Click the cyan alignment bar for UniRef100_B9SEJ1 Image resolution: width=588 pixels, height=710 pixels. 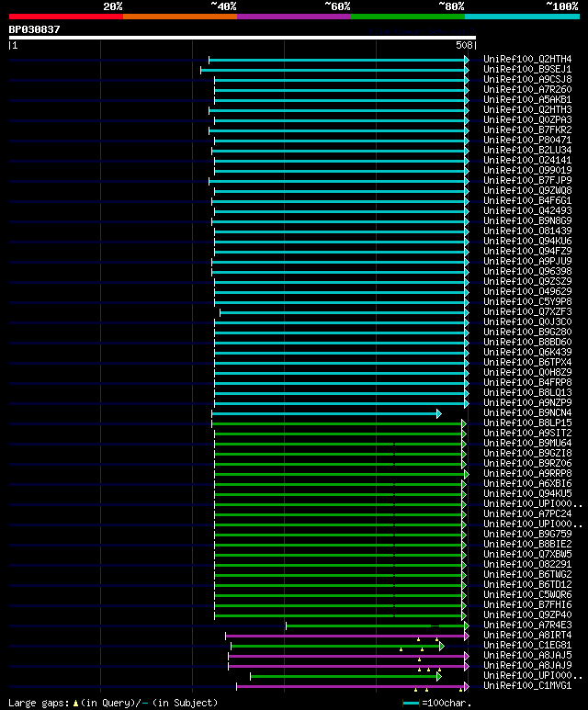(x=333, y=70)
